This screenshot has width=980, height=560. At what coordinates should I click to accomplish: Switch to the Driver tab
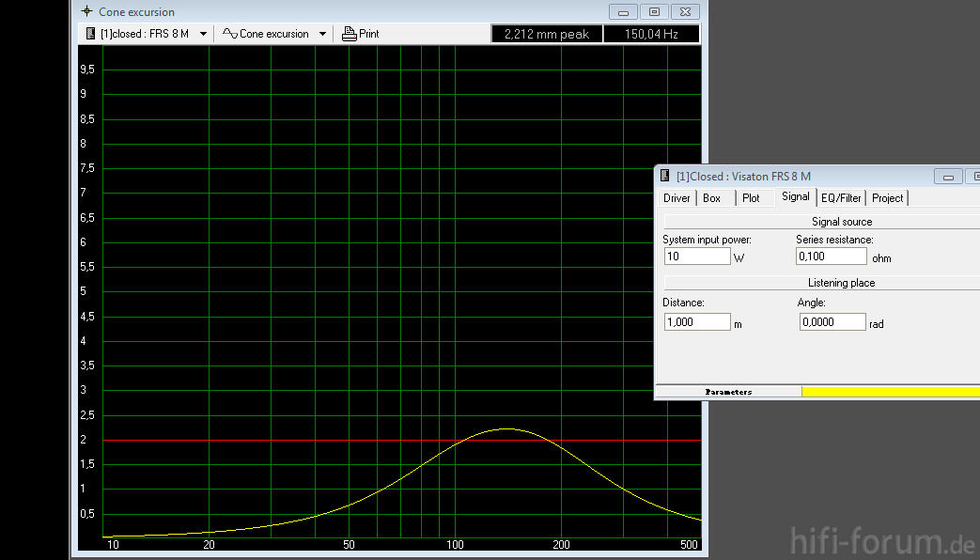click(677, 198)
